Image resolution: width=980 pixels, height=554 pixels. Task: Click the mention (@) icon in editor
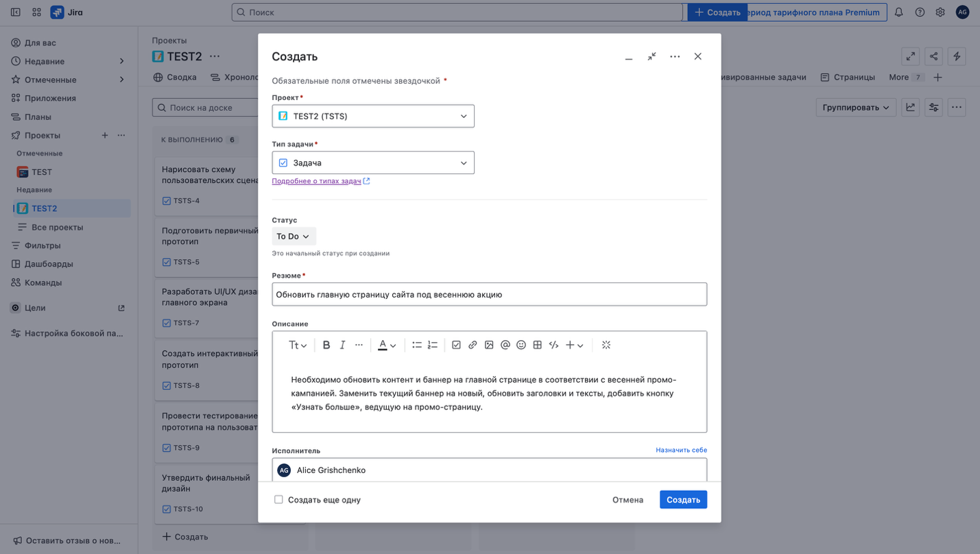point(505,345)
